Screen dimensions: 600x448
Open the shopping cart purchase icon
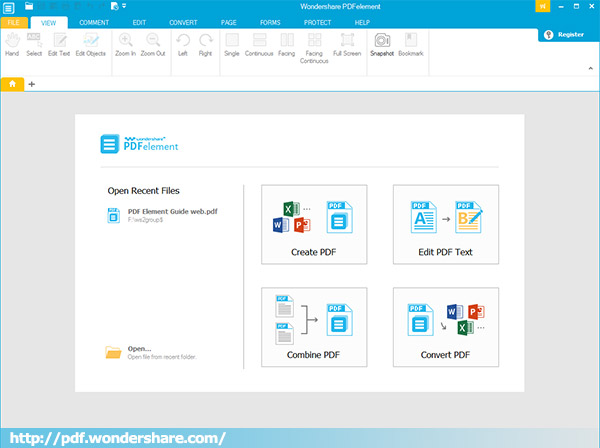coord(542,6)
